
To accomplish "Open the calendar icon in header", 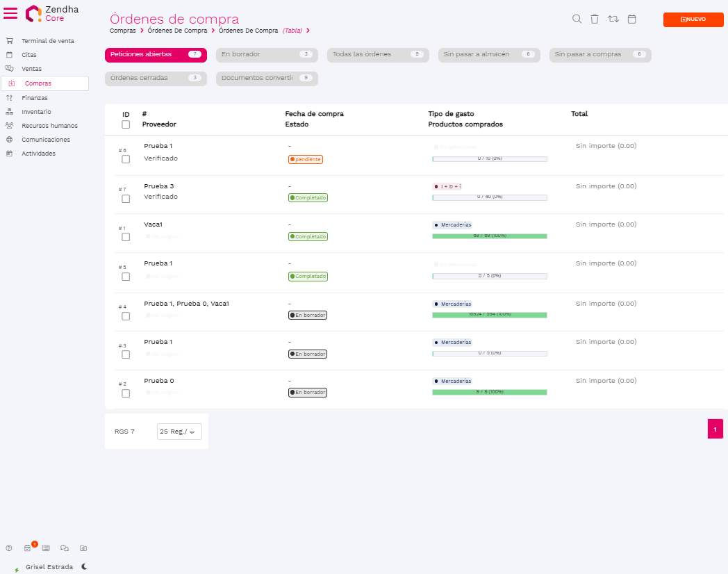I will pos(632,19).
